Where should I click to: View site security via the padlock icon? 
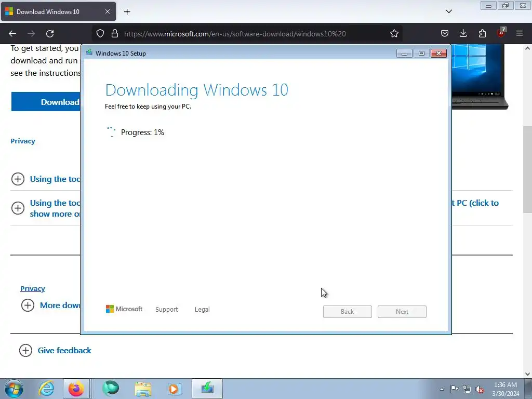pyautogui.click(x=115, y=34)
